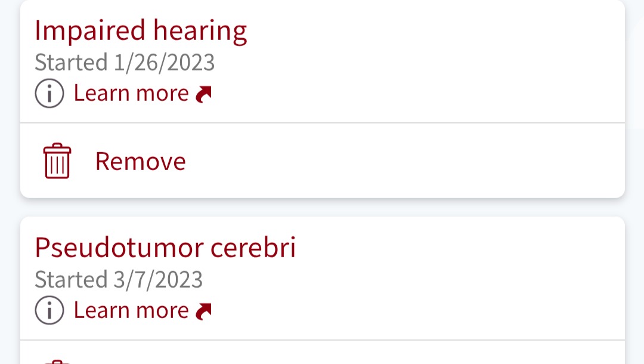The width and height of the screenshot is (644, 364).
Task: Tap the info icon under Pseudotumor cerebri
Action: tap(49, 311)
